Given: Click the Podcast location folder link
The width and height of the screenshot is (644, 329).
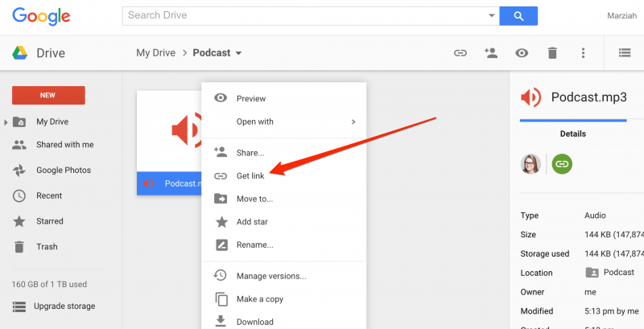Looking at the screenshot, I should pyautogui.click(x=610, y=273).
